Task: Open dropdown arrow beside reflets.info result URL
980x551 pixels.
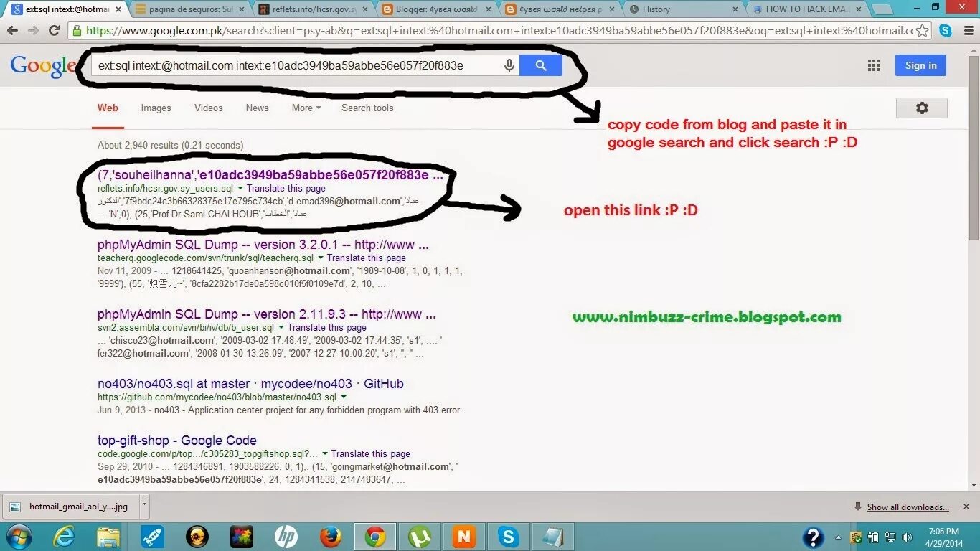Action: coord(240,189)
